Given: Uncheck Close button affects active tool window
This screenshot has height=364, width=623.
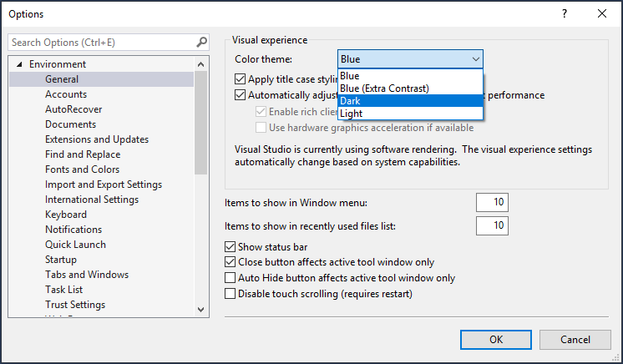Looking at the screenshot, I should (x=230, y=262).
